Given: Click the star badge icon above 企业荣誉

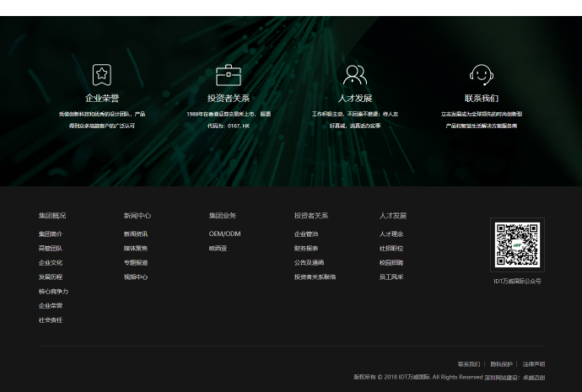Looking at the screenshot, I should point(101,75).
